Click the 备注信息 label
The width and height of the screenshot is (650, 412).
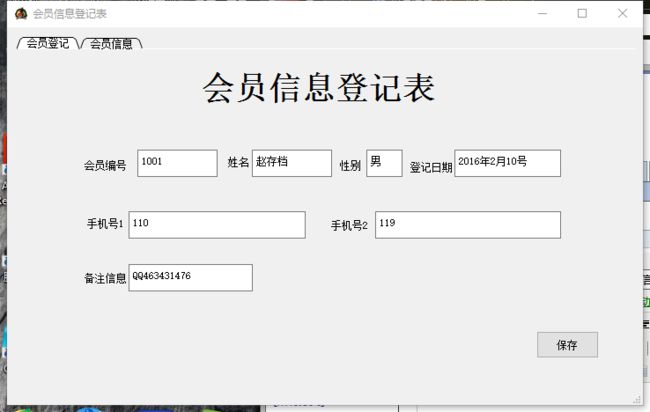pyautogui.click(x=105, y=279)
